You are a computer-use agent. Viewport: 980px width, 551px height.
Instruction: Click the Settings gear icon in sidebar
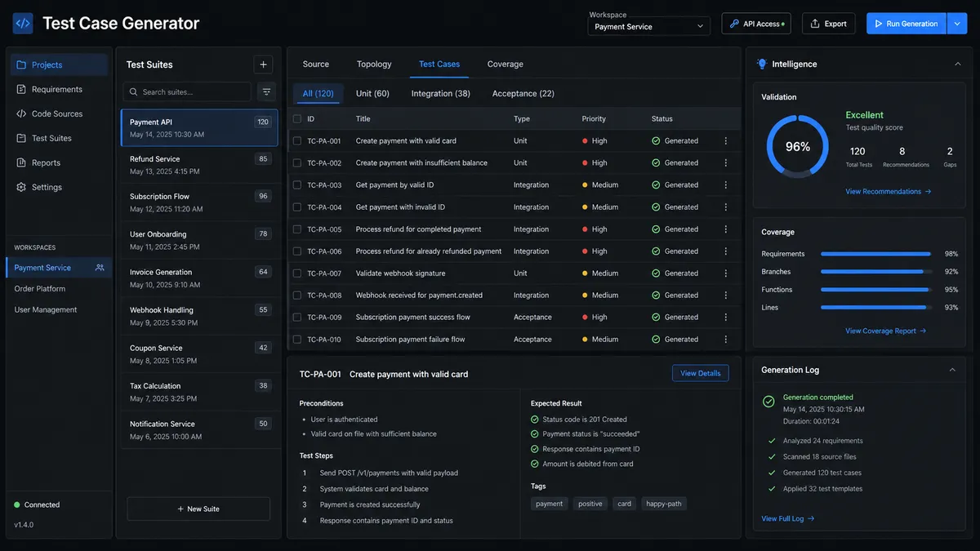(21, 187)
